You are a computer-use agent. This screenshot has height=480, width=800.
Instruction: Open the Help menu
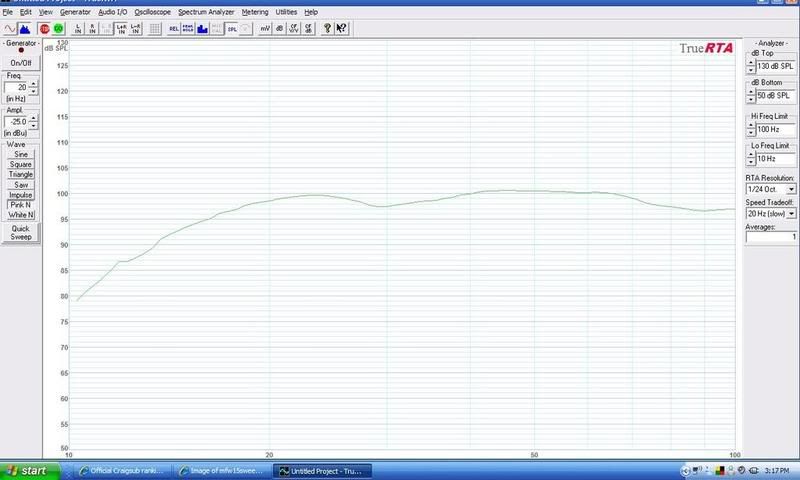click(x=311, y=12)
